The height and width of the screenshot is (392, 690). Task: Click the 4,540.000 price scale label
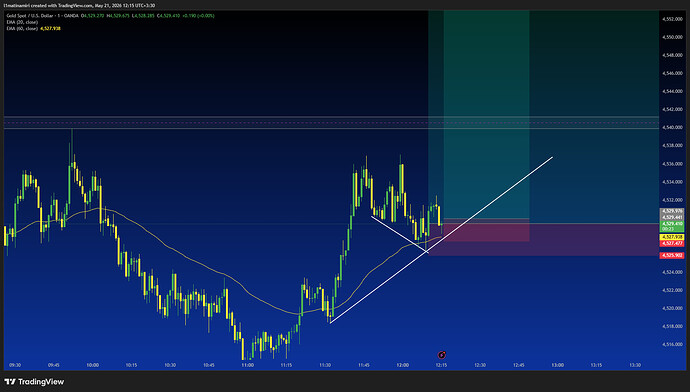[x=673, y=128]
